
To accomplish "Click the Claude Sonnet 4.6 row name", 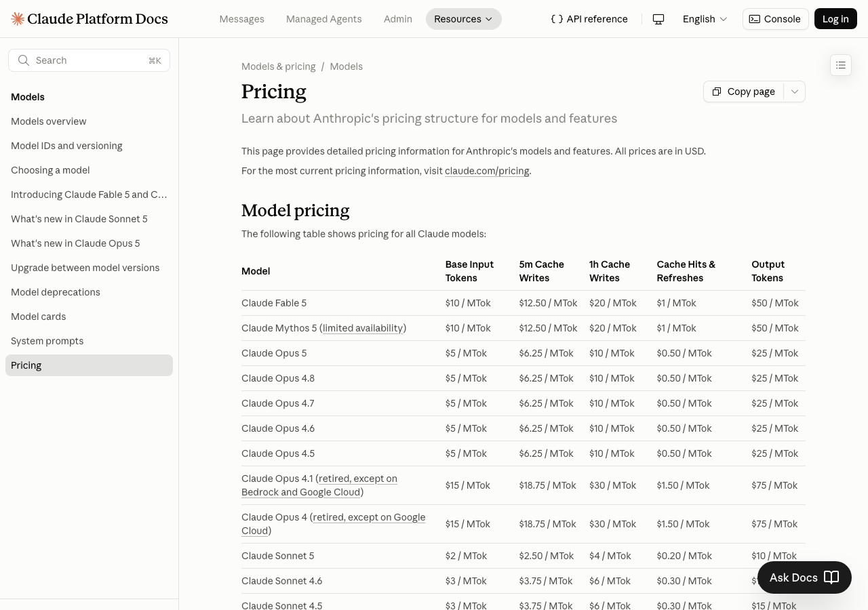I will tap(282, 581).
